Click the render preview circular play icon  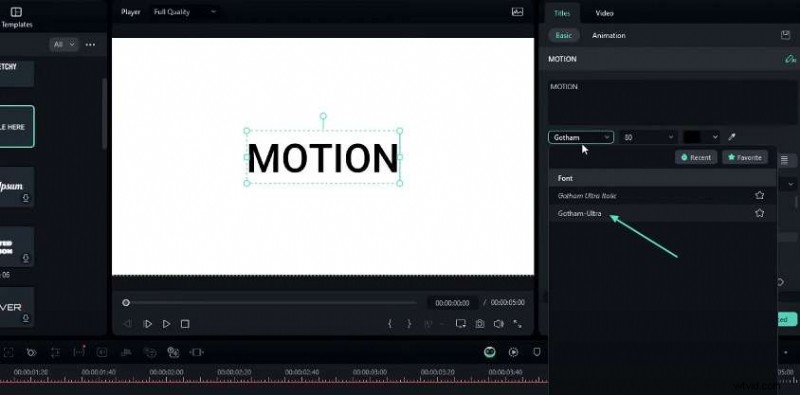[x=513, y=352]
